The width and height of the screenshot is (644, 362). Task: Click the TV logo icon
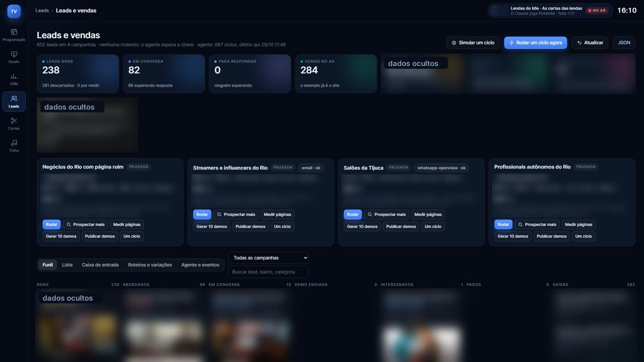(14, 11)
